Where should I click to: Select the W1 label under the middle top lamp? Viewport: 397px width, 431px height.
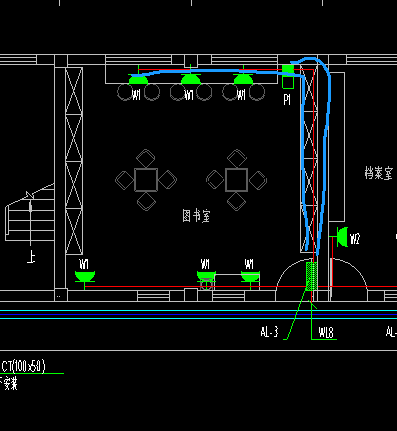pyautogui.click(x=189, y=95)
